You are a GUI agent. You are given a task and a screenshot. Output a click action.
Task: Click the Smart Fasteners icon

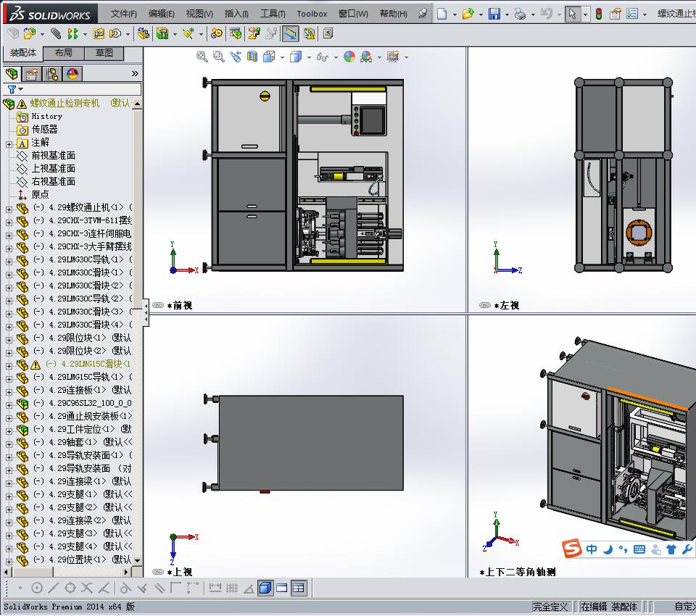(x=99, y=33)
